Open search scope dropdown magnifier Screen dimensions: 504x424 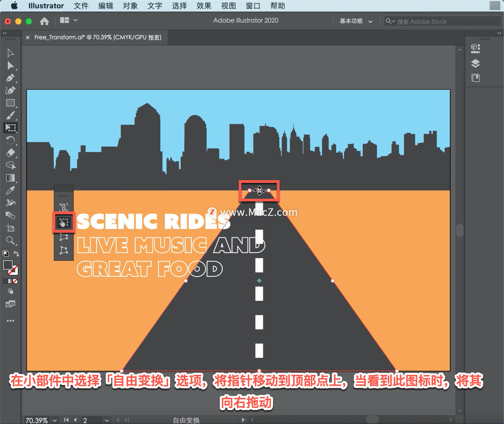click(390, 21)
